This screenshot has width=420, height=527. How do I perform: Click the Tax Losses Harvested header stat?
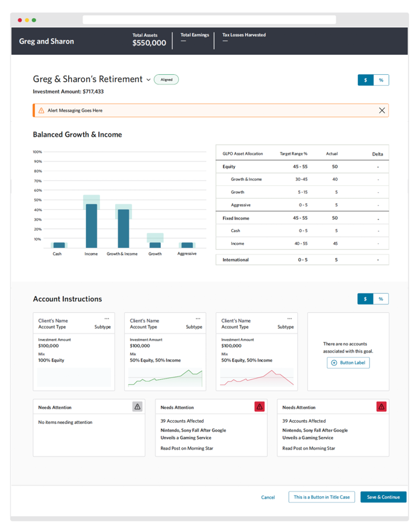coord(244,37)
